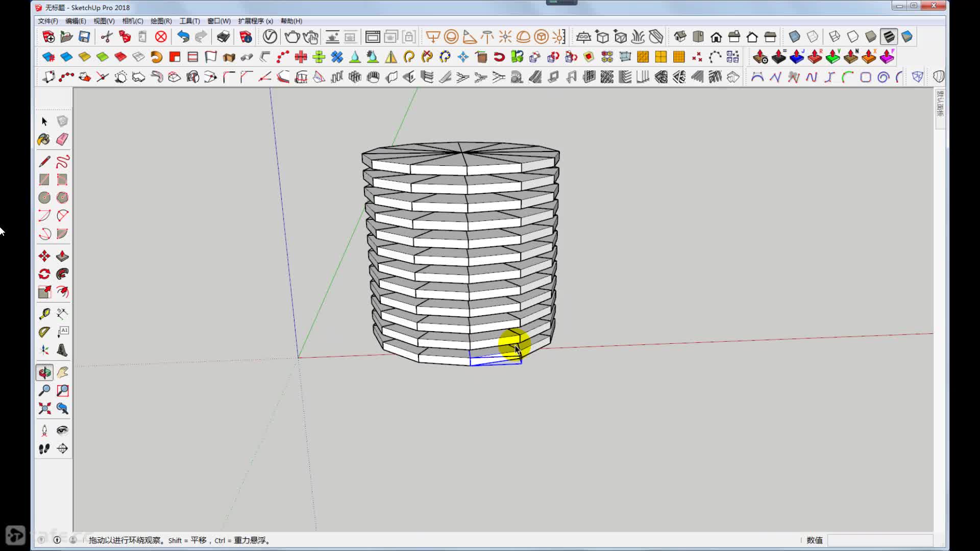Select the Rotate tool
This screenshot has height=551, width=980.
[44, 274]
